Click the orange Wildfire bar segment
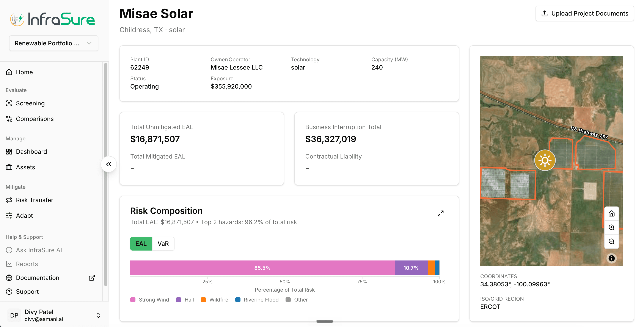The height and width of the screenshot is (327, 644). (431, 268)
